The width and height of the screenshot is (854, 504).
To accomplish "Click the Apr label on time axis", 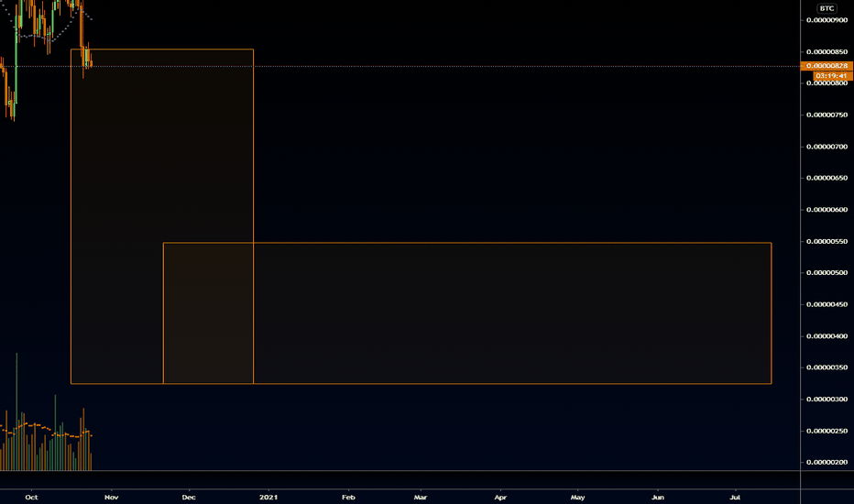I will (x=500, y=497).
